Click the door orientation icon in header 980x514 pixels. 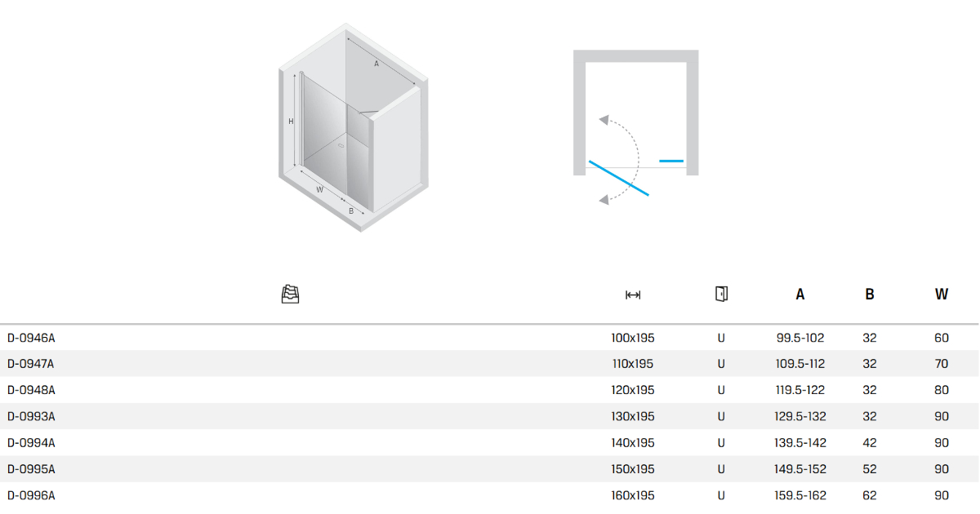point(721,294)
